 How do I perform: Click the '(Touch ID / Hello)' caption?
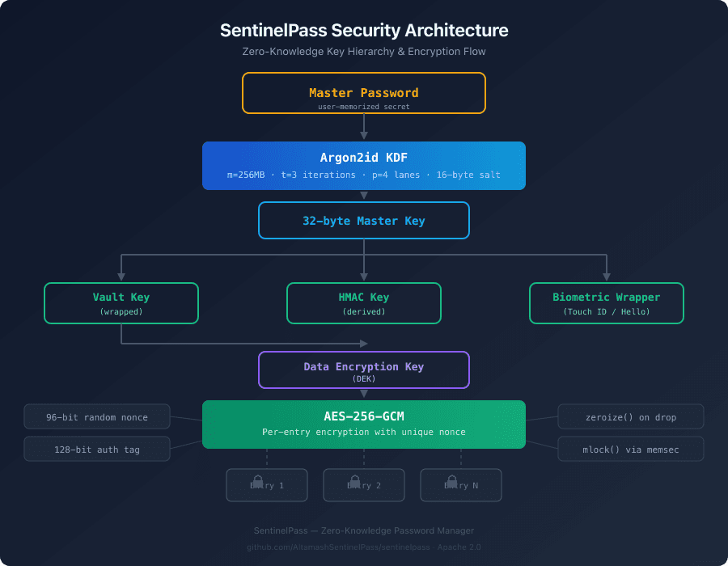pyautogui.click(x=607, y=312)
